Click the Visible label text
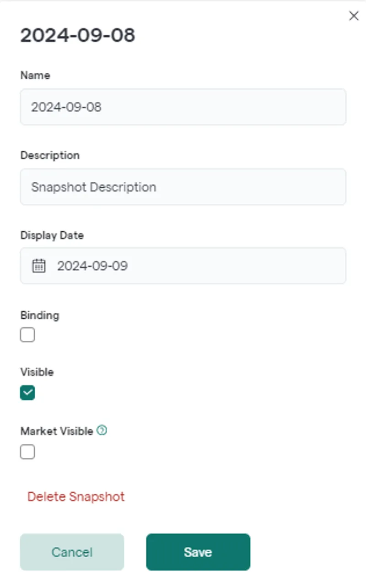 [x=37, y=372]
